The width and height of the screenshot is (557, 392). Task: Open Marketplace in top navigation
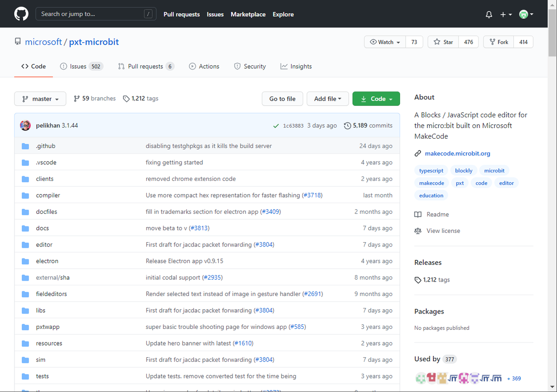pyautogui.click(x=248, y=14)
